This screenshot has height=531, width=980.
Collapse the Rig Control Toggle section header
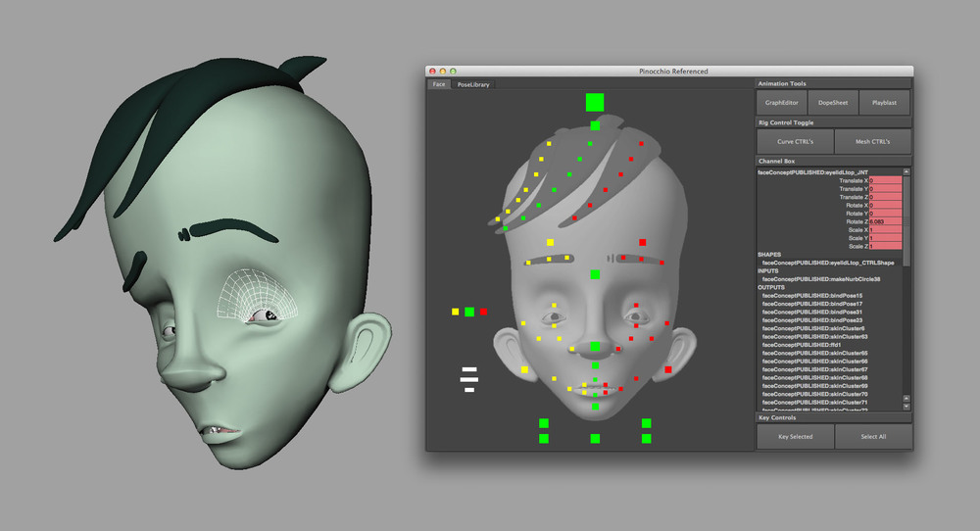coord(833,122)
